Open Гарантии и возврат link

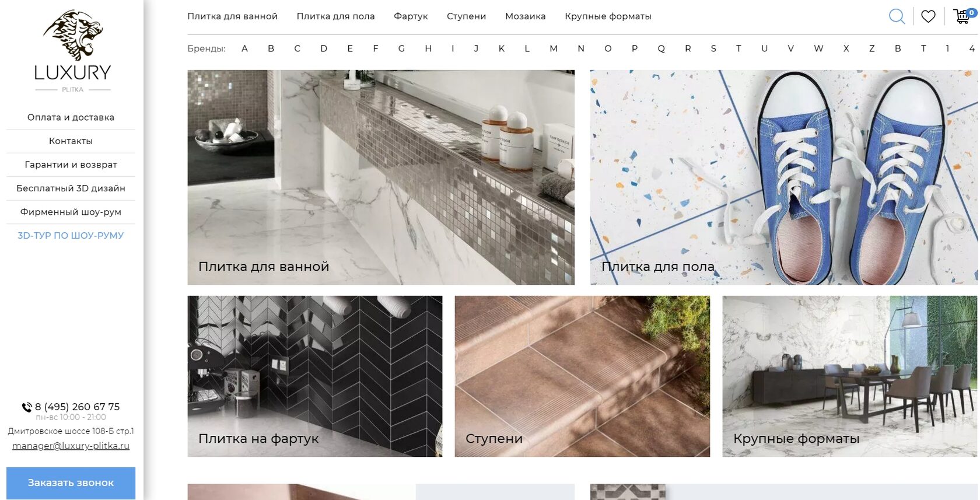(71, 165)
